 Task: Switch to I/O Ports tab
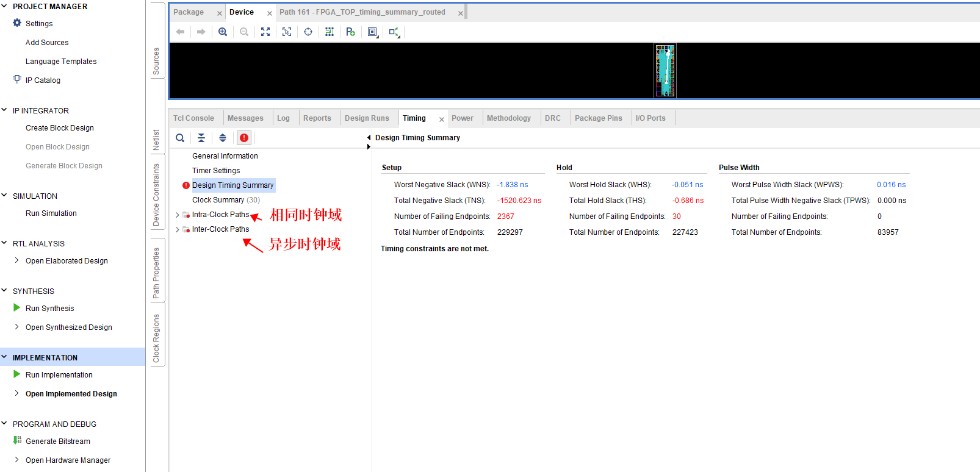(x=650, y=118)
